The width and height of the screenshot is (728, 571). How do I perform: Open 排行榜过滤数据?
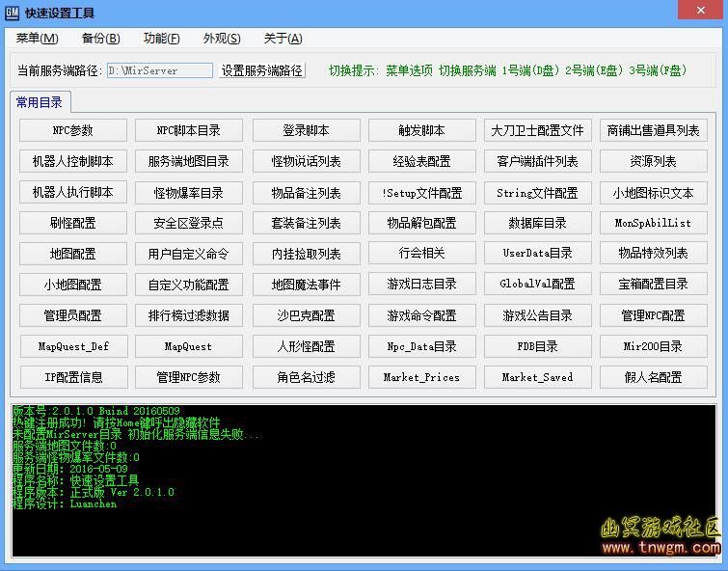(x=188, y=315)
